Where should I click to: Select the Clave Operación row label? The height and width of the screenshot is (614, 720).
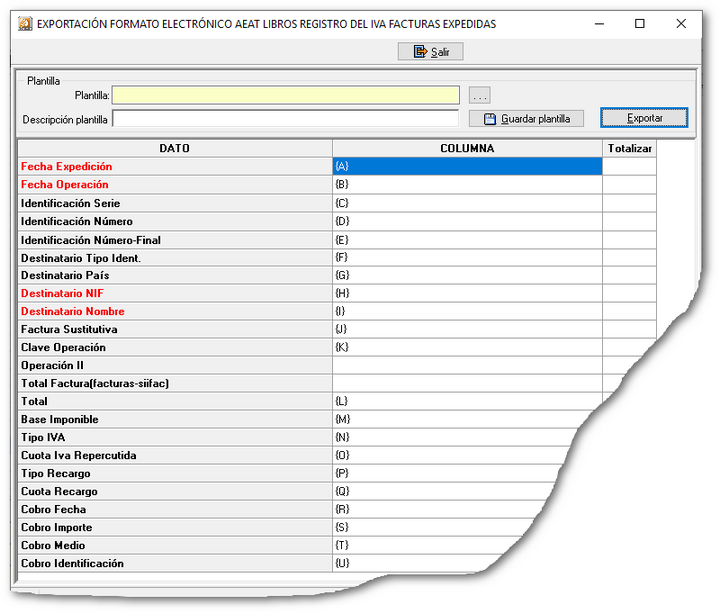click(x=175, y=347)
